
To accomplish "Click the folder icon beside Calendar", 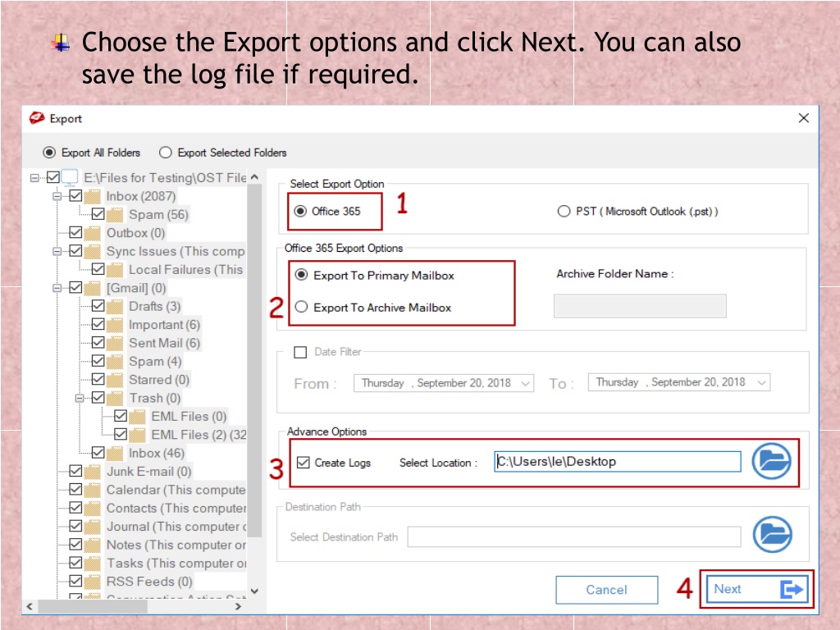I will 92,491.
